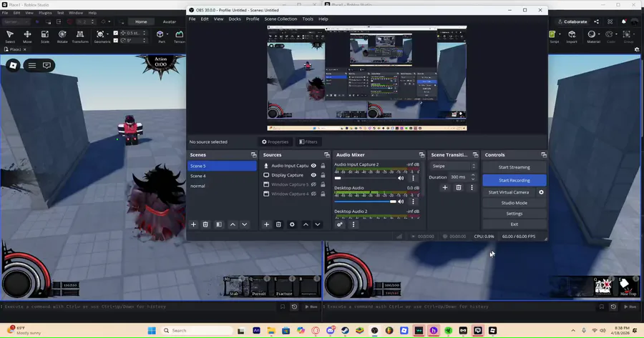Move scene up in Scenes panel
644x338 pixels.
233,224
